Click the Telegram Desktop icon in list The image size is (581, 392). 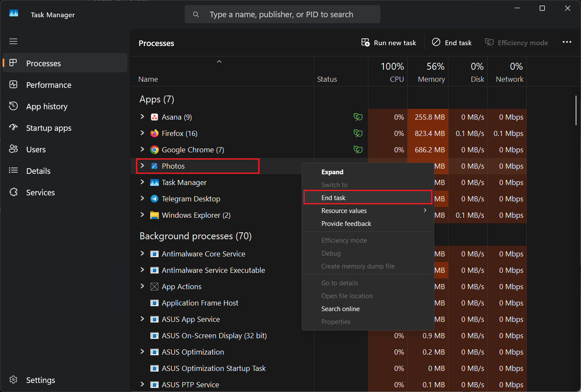coord(154,199)
